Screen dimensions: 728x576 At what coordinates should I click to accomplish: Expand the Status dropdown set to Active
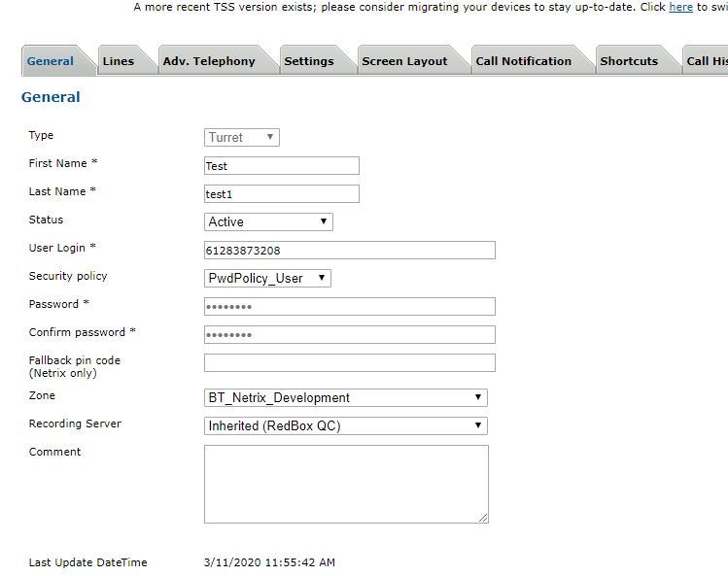pos(268,221)
